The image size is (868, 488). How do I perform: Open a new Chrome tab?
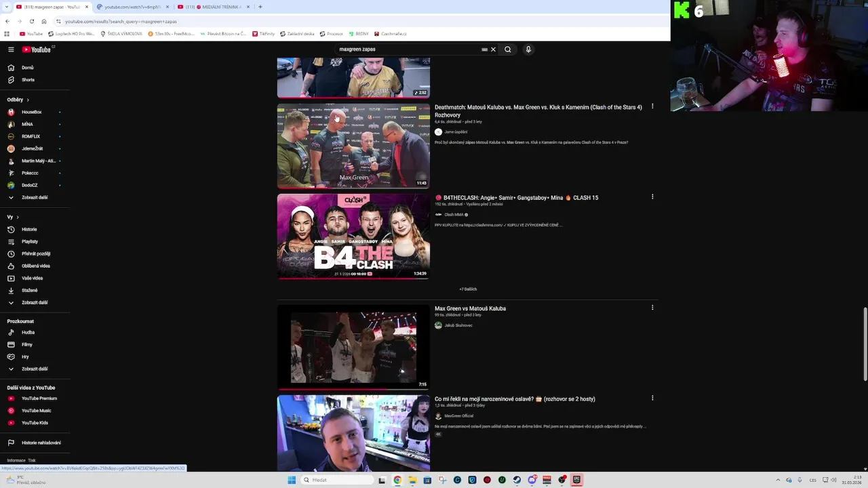[260, 7]
